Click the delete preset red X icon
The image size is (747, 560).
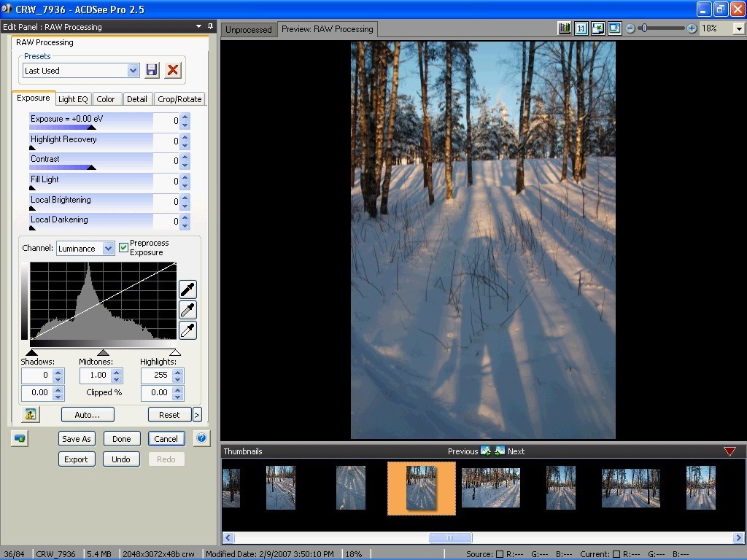pyautogui.click(x=172, y=70)
